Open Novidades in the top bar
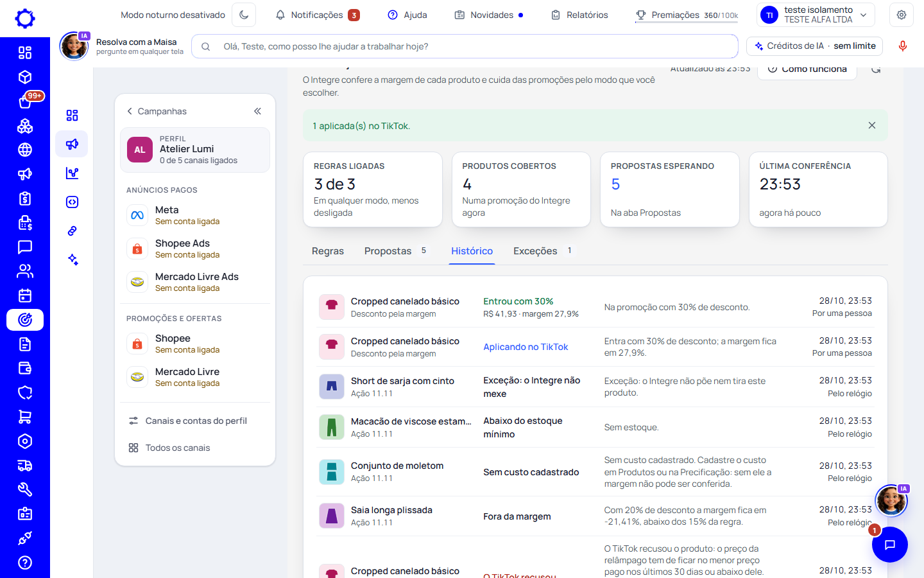The image size is (924, 578). (489, 15)
